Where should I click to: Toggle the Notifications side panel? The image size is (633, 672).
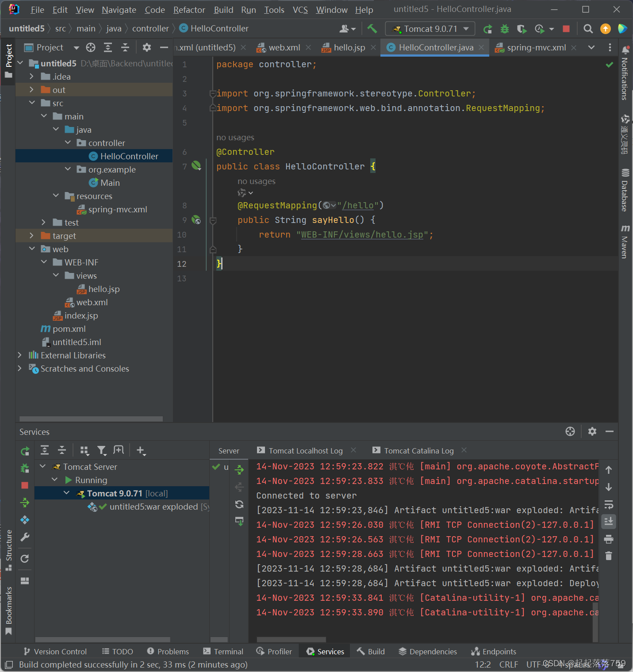click(625, 73)
